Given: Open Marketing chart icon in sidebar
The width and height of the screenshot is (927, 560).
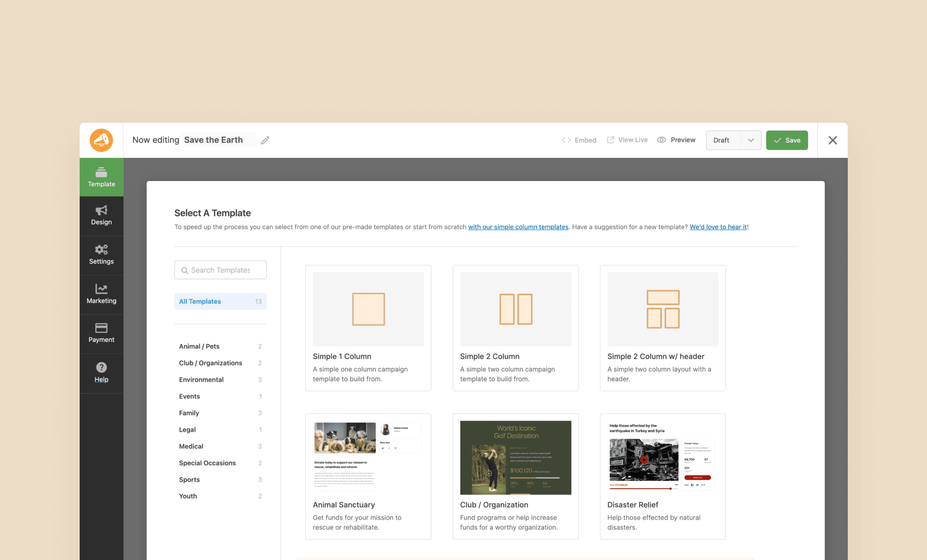Looking at the screenshot, I should (x=101, y=289).
